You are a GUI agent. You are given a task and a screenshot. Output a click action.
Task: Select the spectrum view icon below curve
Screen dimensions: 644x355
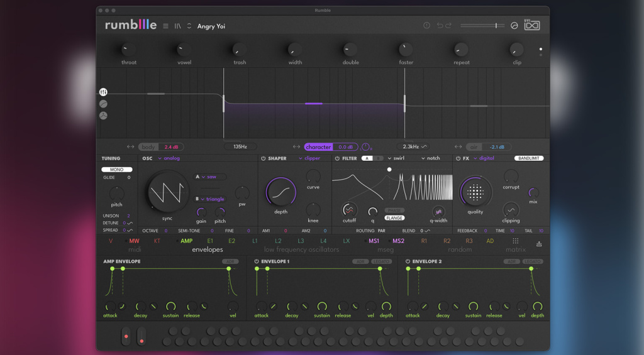click(x=103, y=116)
